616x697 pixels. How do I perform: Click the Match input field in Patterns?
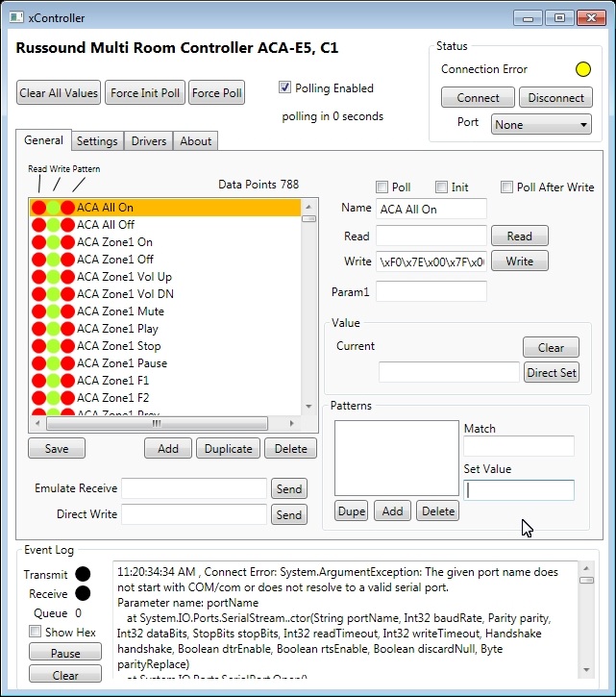point(519,446)
